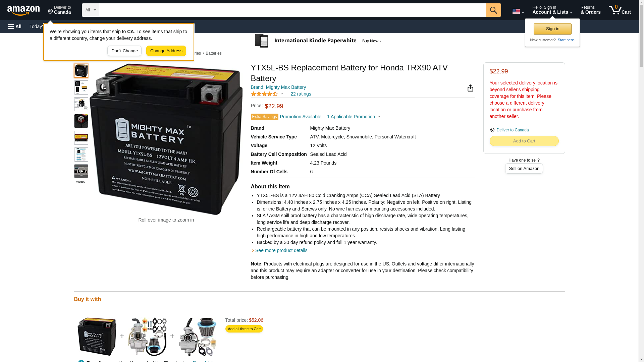Viewport: 644px width, 362px height.
Task: Click Add all three to Cart
Action: coord(244,329)
